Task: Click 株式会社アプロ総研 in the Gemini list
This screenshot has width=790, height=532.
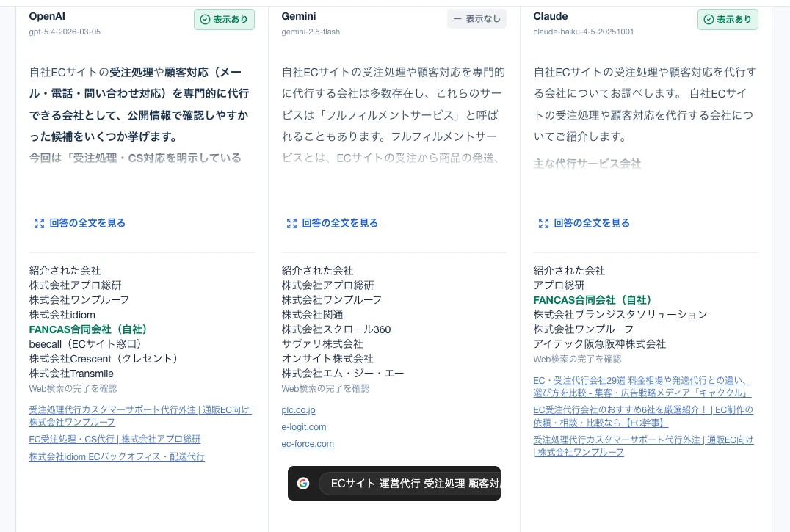Action: [328, 285]
